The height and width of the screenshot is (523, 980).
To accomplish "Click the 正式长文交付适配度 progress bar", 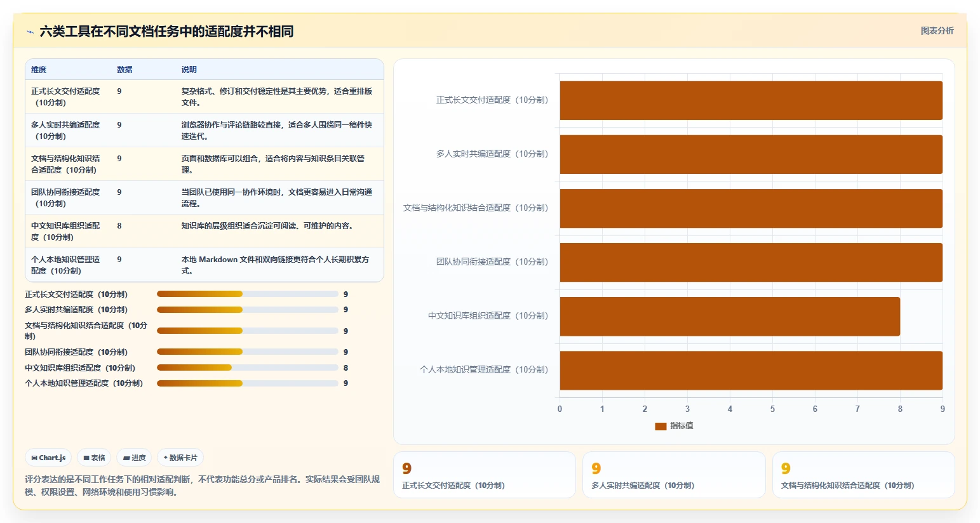I will pos(248,294).
